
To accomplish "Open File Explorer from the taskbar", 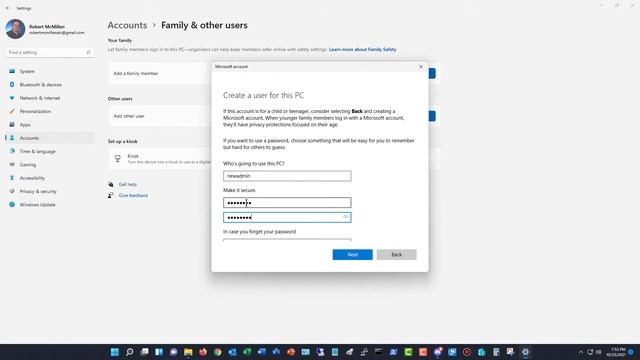I will (x=188, y=352).
